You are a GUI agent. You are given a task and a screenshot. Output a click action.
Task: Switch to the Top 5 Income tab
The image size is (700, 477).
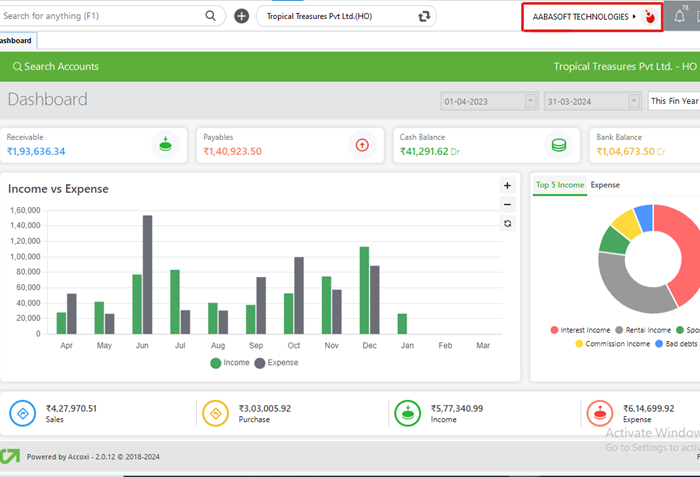coord(559,185)
